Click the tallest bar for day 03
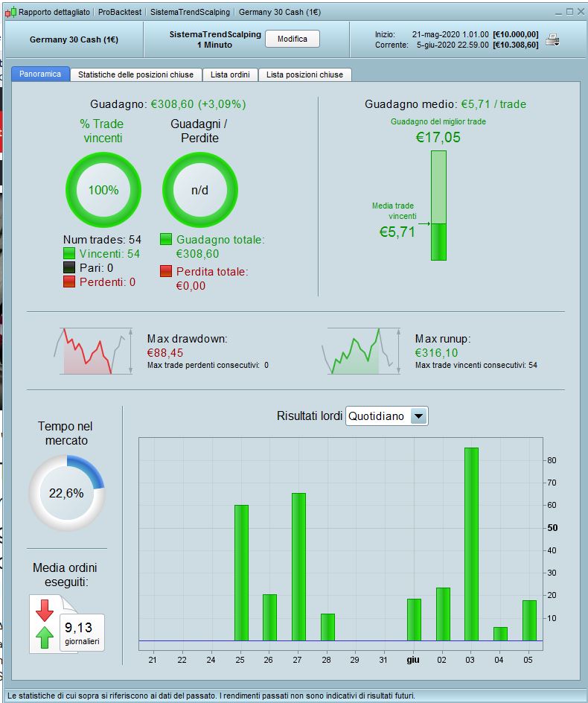 (471, 544)
